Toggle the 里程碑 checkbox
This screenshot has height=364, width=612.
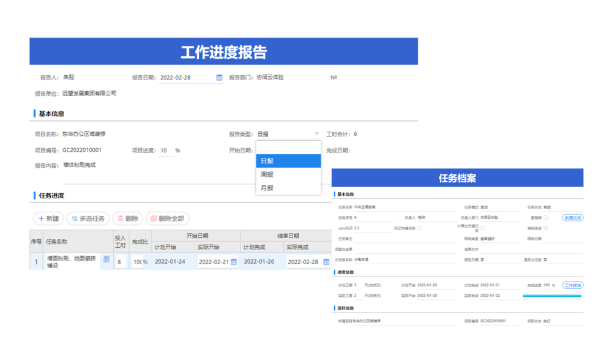click(547, 218)
